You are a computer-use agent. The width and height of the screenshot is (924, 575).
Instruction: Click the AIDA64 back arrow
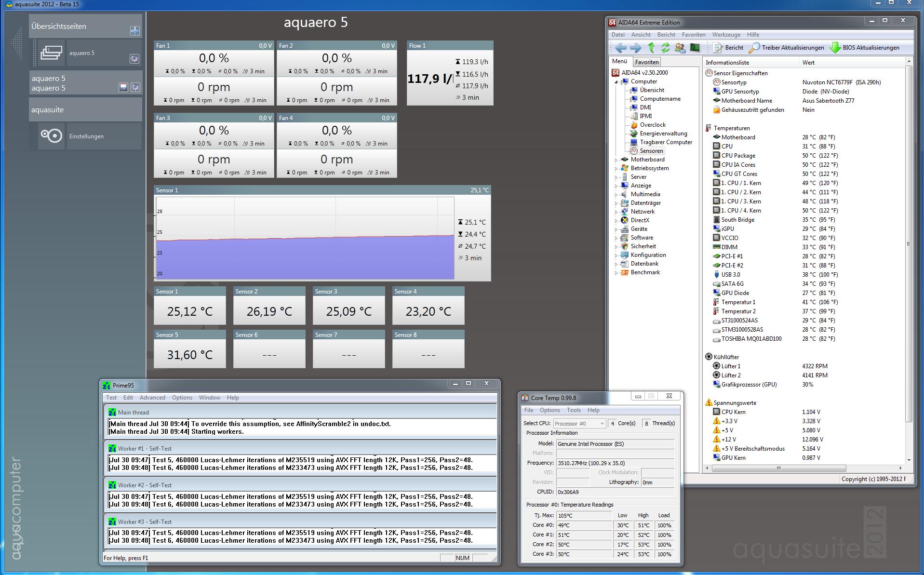coord(621,48)
